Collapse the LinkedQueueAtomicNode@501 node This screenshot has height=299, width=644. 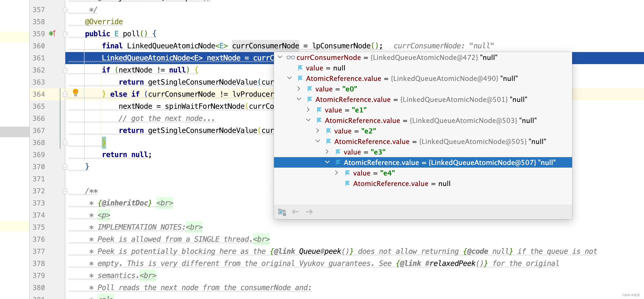pyautogui.click(x=299, y=99)
